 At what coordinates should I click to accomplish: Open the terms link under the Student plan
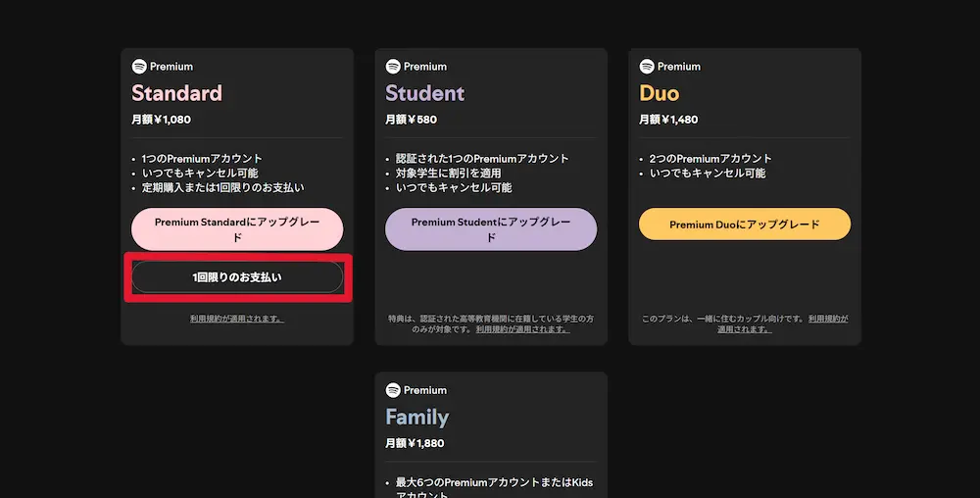coord(522,329)
